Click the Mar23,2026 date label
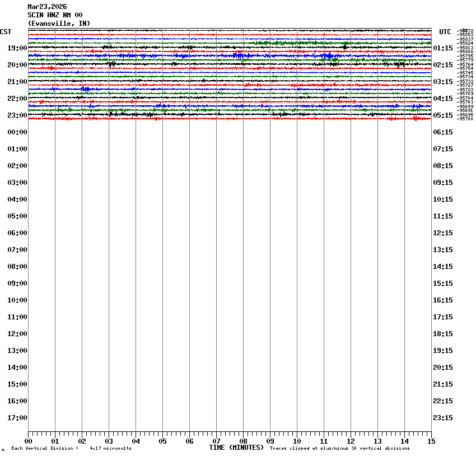This screenshot has height=456, width=476. coord(47,7)
